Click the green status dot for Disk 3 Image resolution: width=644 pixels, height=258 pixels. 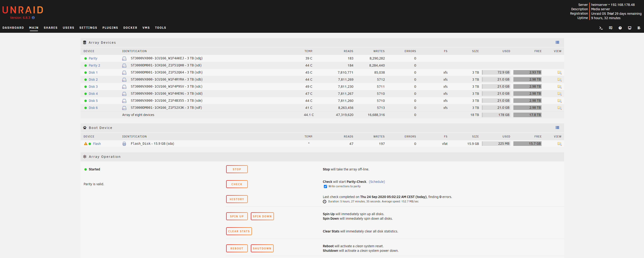pos(85,87)
